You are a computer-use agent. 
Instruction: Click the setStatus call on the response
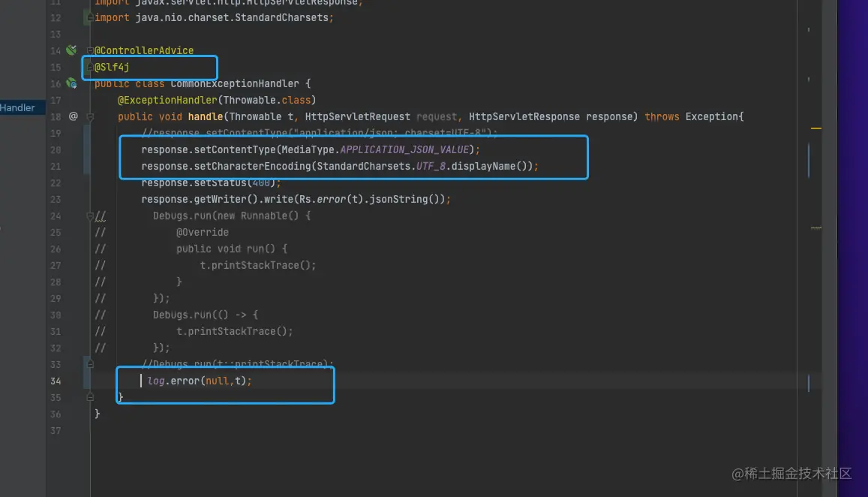[x=220, y=183]
